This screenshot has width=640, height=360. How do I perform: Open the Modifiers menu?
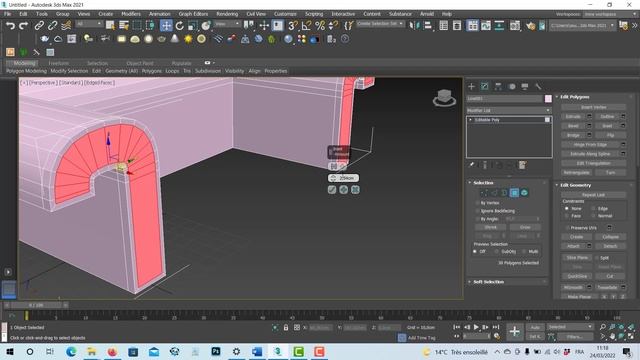click(x=131, y=14)
